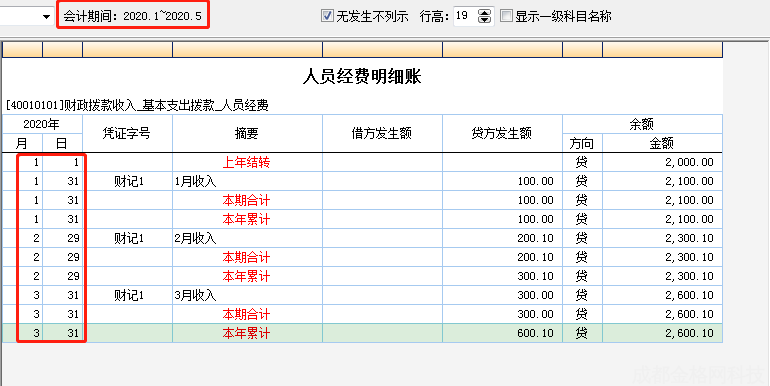This screenshot has width=770, height=386.
Task: Select the 上年结转 row
Action: (362, 163)
